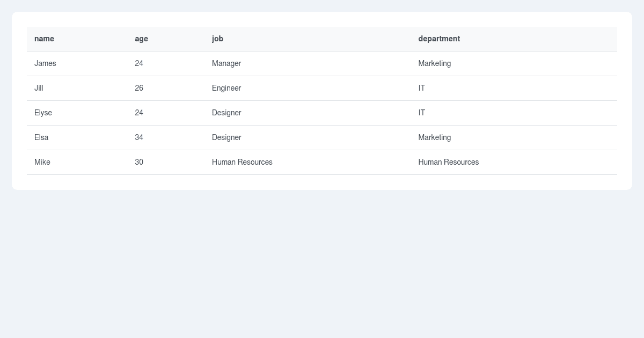Select Elsa's Designer job cell
This screenshot has height=338, width=644.
click(x=308, y=137)
